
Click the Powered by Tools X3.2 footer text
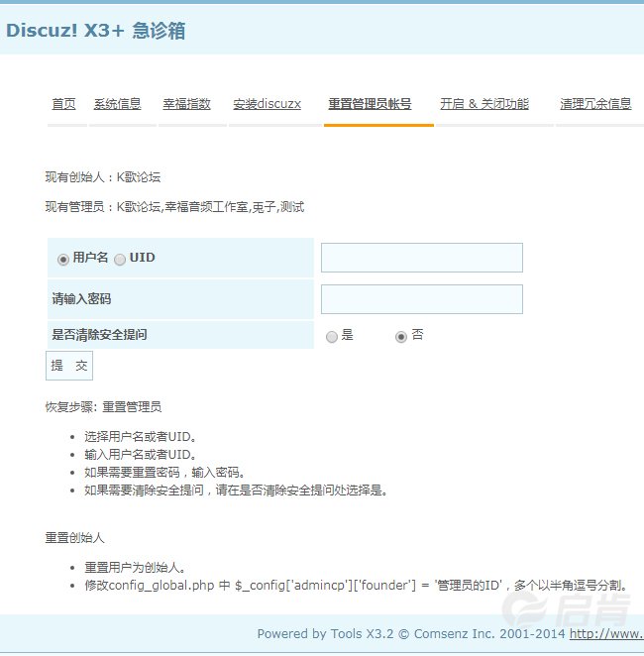(410, 633)
